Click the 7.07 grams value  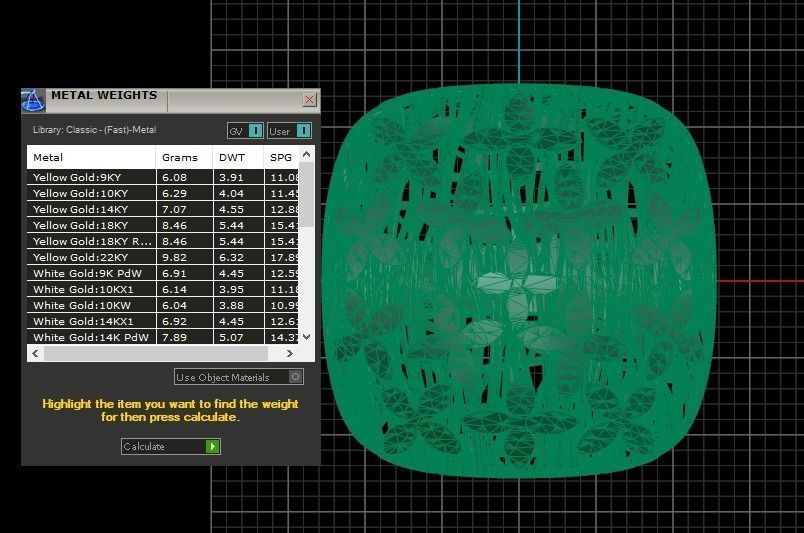click(174, 209)
